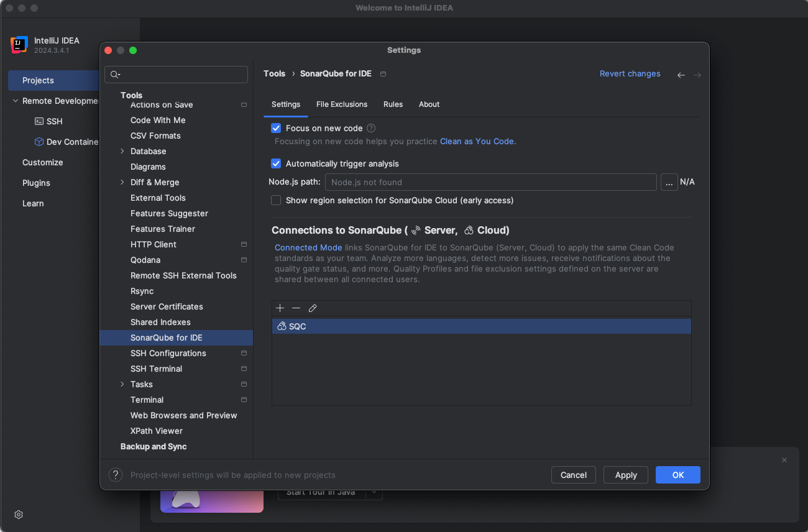Screen dimensions: 808x532
Task: Click the question mark help icon at bottom left
Action: pos(116,475)
